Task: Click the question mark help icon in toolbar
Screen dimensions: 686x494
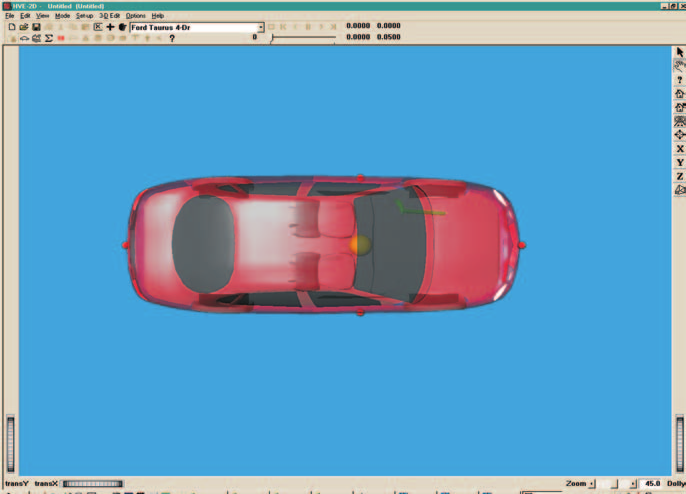Action: pos(172,39)
